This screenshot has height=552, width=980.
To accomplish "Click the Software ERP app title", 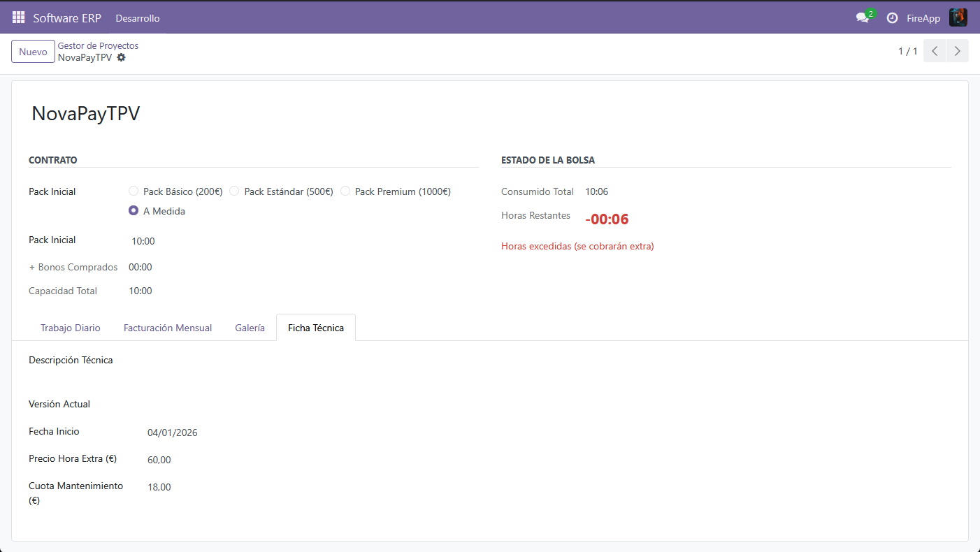I will (x=67, y=18).
